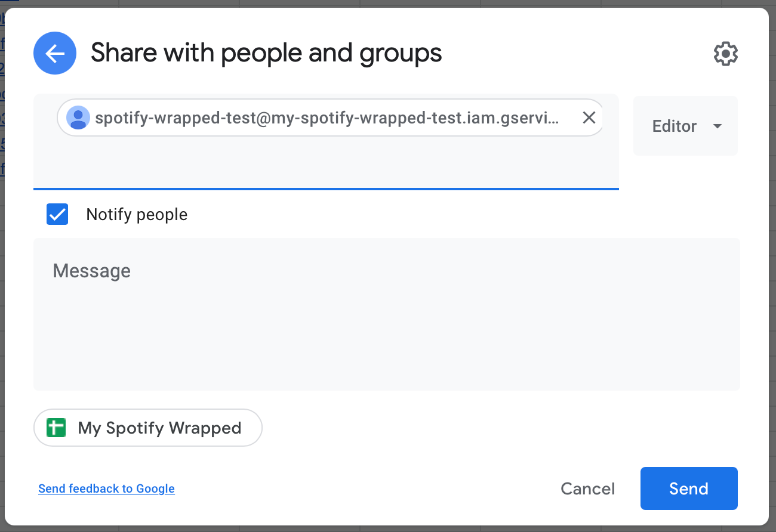Image resolution: width=776 pixels, height=532 pixels.
Task: Open share settings via gear icon
Action: pos(726,54)
